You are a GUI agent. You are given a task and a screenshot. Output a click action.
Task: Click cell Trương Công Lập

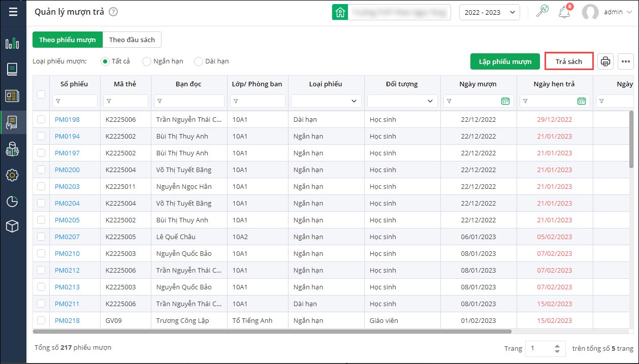[182, 320]
